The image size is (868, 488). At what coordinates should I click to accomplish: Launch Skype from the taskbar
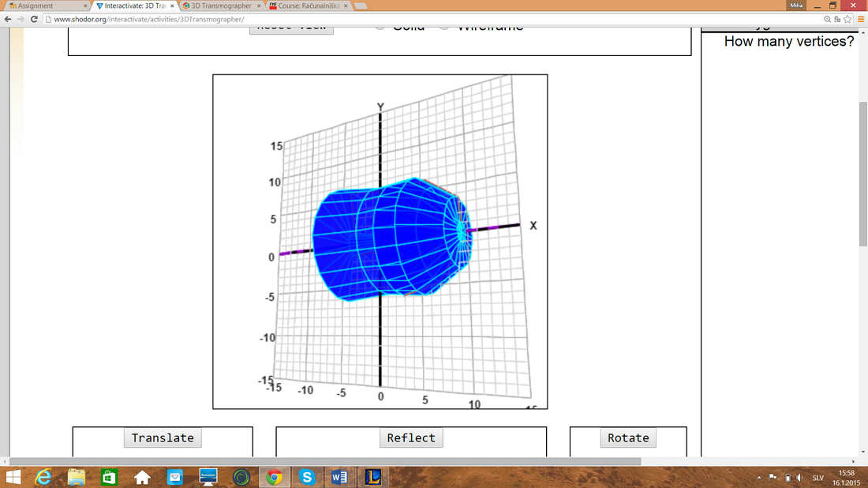coord(306,477)
